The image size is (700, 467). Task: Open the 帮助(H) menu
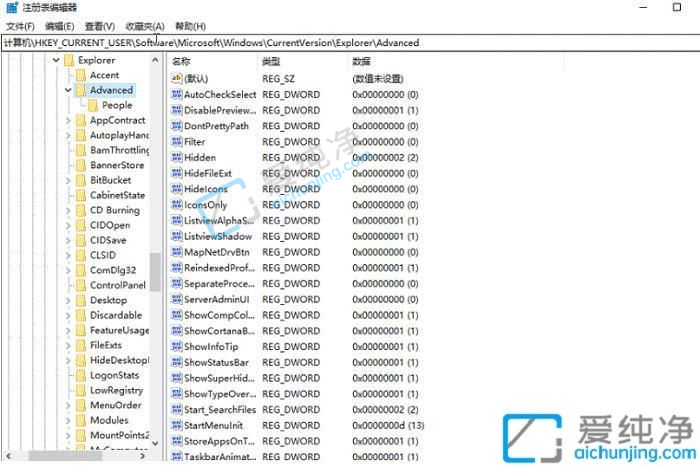[x=190, y=26]
